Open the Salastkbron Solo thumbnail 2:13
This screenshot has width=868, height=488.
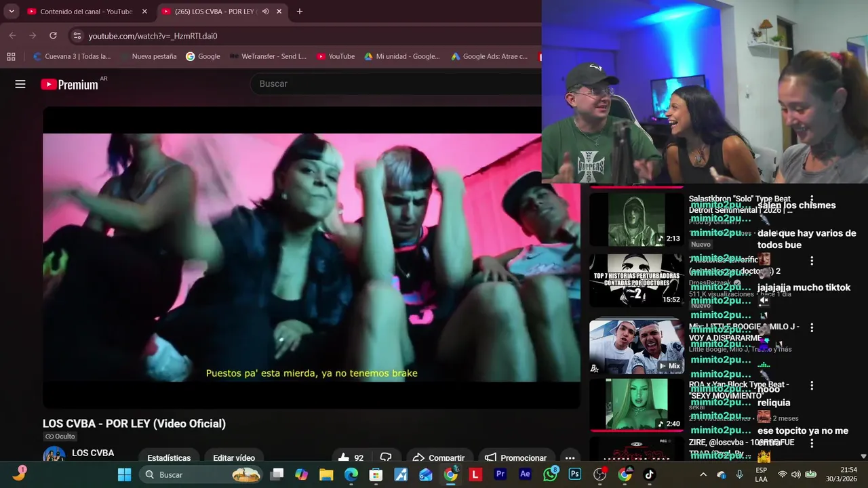pyautogui.click(x=636, y=220)
